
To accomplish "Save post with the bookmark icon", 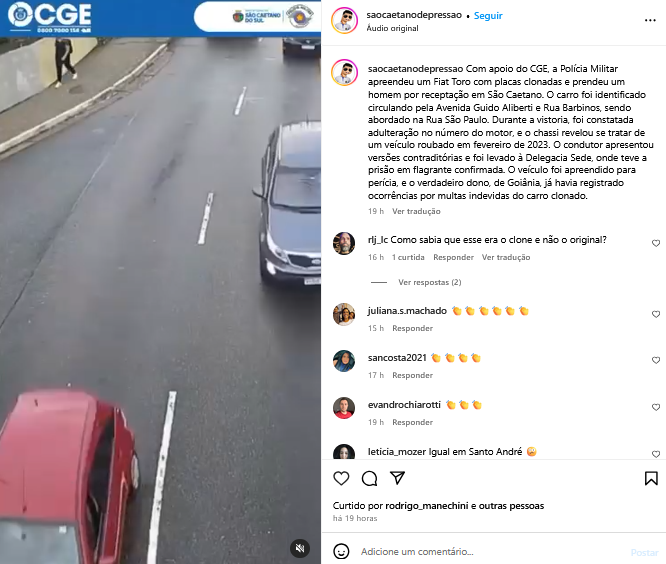I will pyautogui.click(x=651, y=478).
